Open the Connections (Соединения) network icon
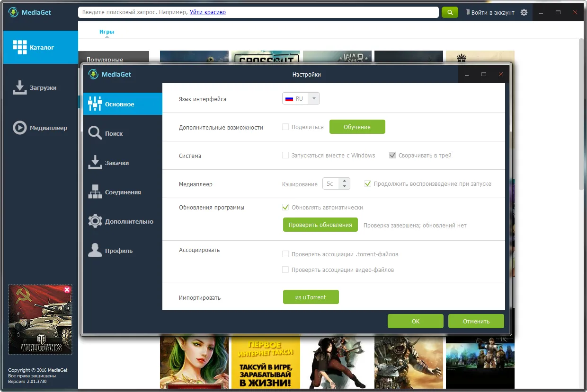This screenshot has width=587, height=392. (95, 192)
